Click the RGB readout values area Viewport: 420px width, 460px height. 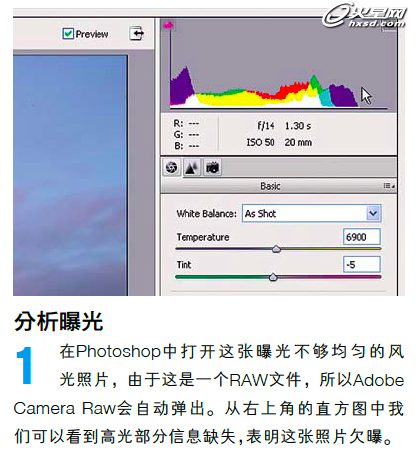186,135
